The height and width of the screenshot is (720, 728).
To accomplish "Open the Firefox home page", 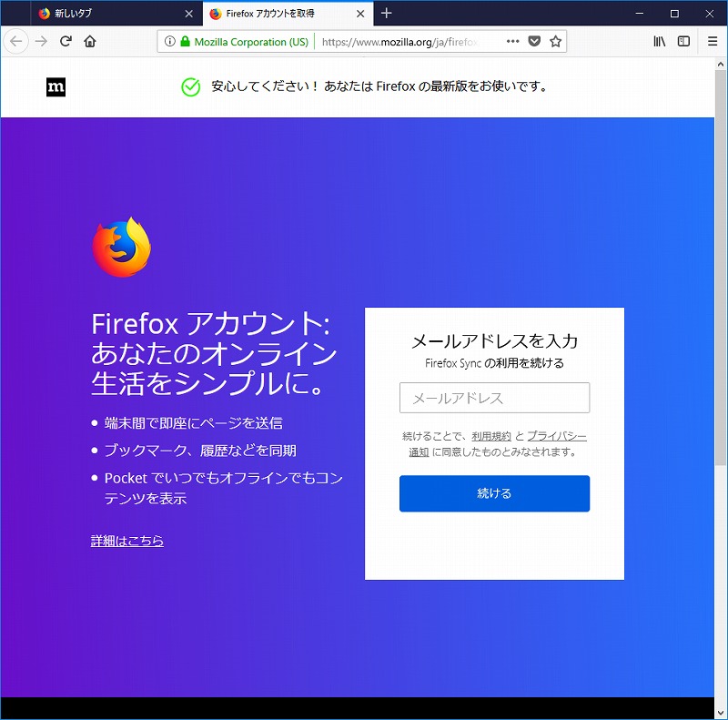I will coord(90,41).
